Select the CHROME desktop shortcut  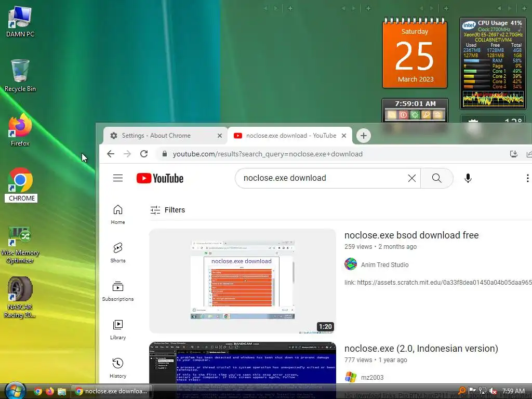point(21,185)
